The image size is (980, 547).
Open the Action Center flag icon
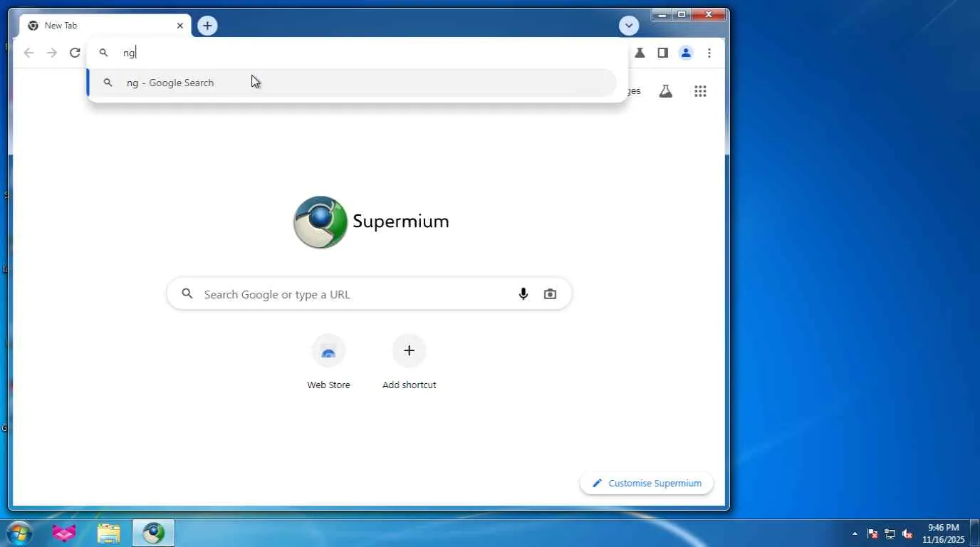pos(872,533)
